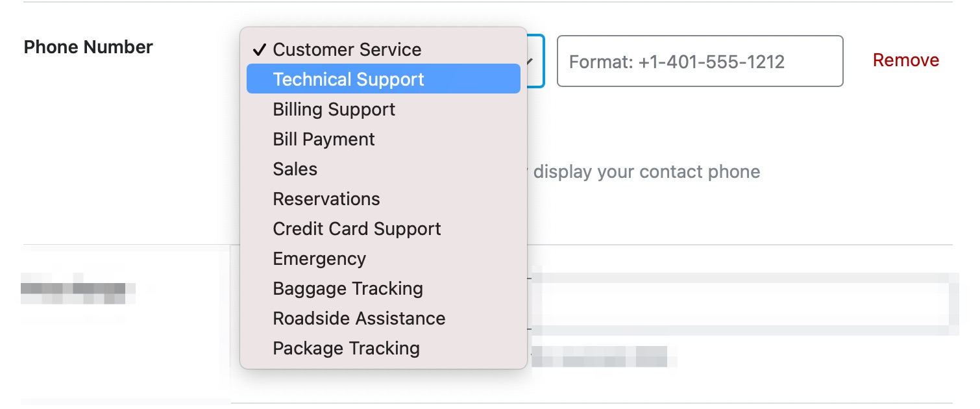Select Billing Support option

(383, 109)
